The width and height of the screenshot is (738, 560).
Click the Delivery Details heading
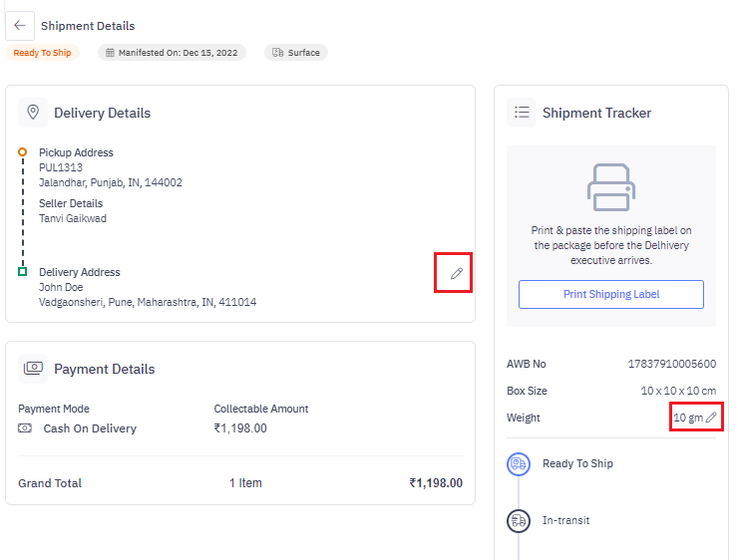(x=102, y=113)
